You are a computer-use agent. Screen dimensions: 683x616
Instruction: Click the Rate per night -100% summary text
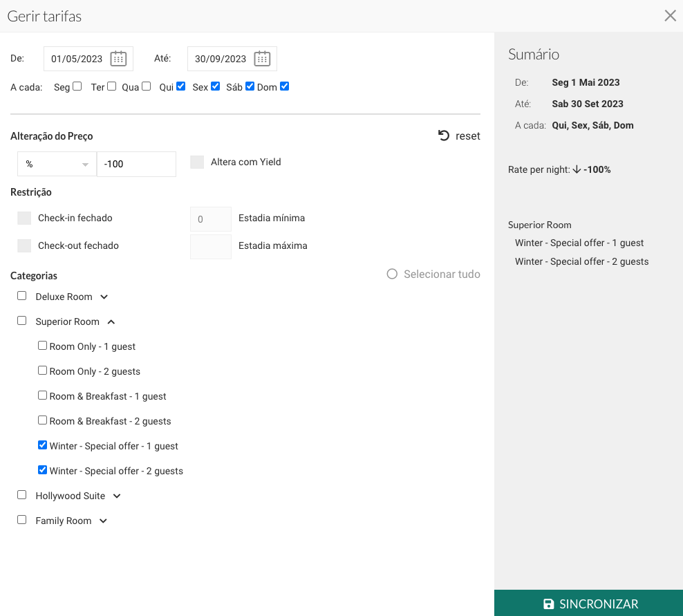pyautogui.click(x=559, y=169)
